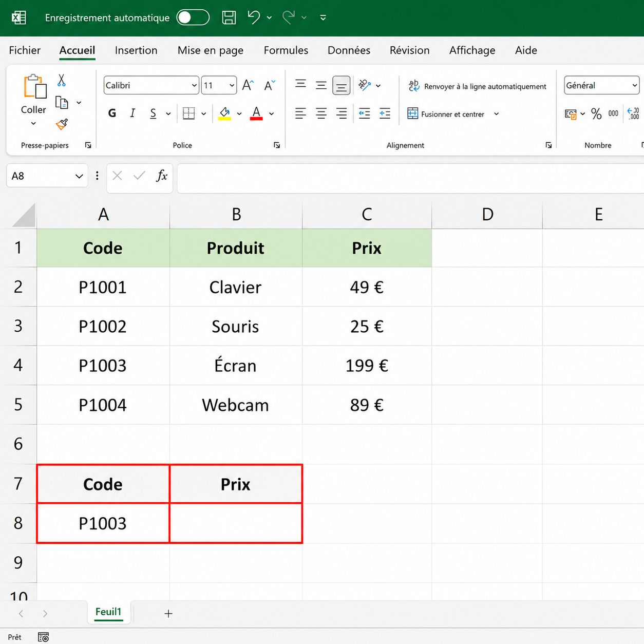
Task: Open the macro recording status bar icon
Action: (x=43, y=637)
